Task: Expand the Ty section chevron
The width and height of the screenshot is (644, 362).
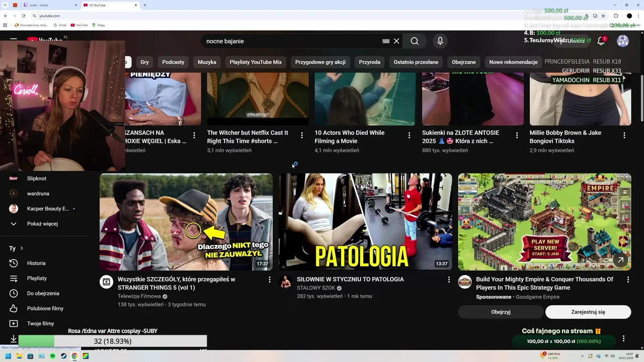Action: tap(22, 248)
